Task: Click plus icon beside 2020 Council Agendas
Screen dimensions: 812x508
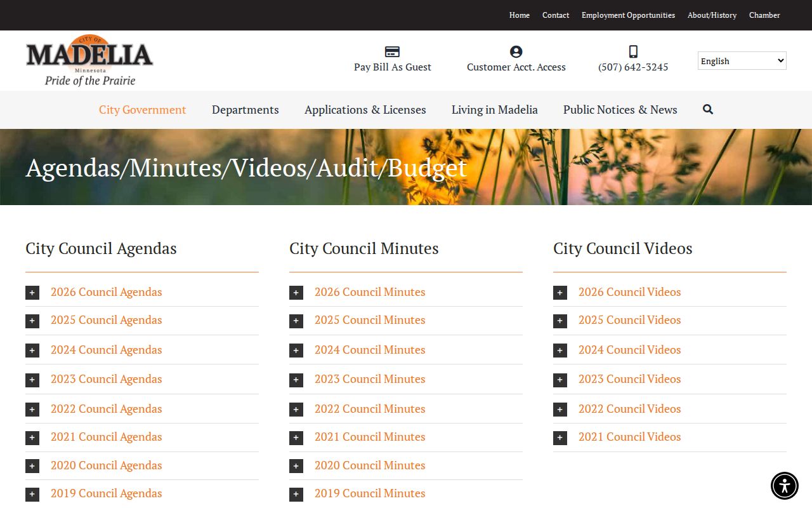Action: coord(32,466)
